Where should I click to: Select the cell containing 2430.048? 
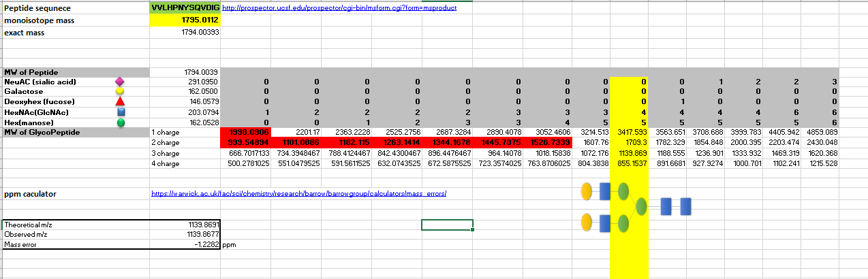pos(821,143)
